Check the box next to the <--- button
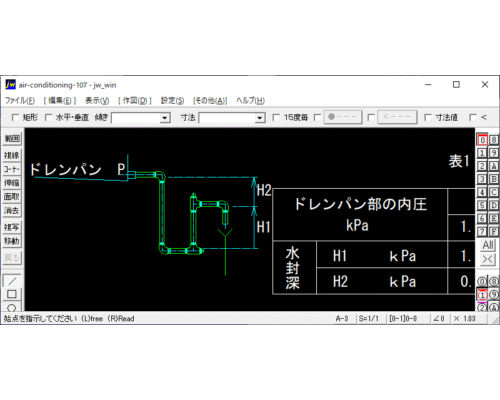Viewport: 500px width, 400px height. (371, 118)
